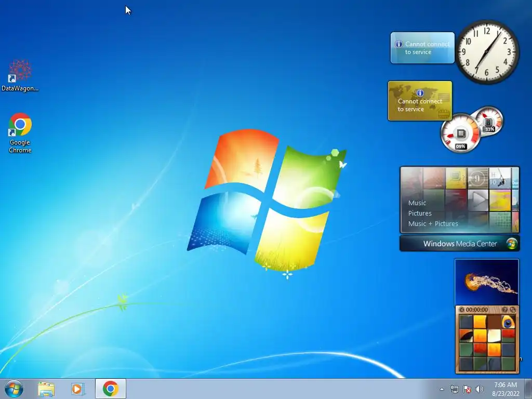Click the blue Weather gadget showing Cannot connect
This screenshot has height=399, width=532.
(422, 48)
